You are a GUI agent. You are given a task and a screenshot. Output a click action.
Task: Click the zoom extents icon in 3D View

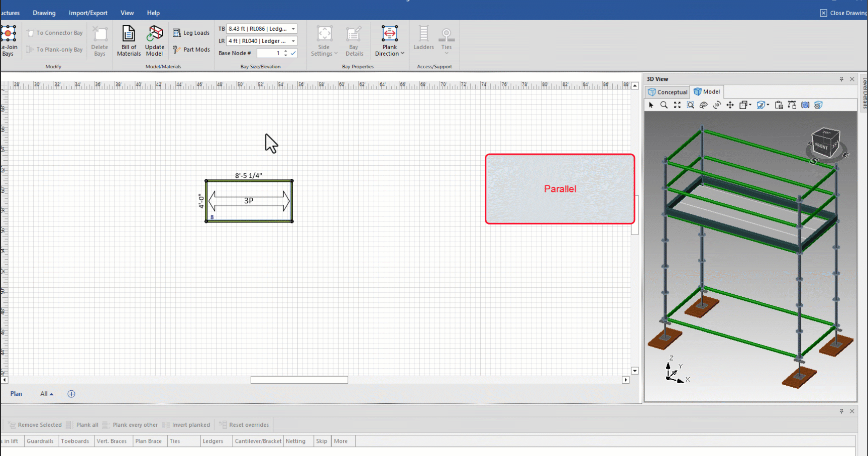(x=677, y=105)
